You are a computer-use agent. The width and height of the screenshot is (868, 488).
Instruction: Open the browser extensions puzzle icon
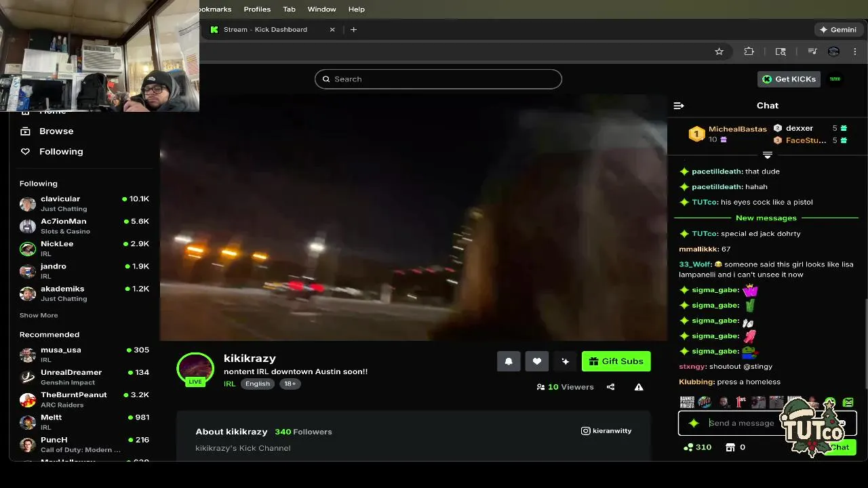[749, 52]
